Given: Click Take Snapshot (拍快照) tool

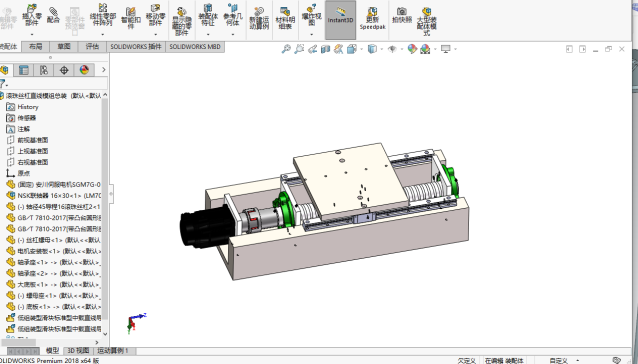Looking at the screenshot, I should (402, 15).
